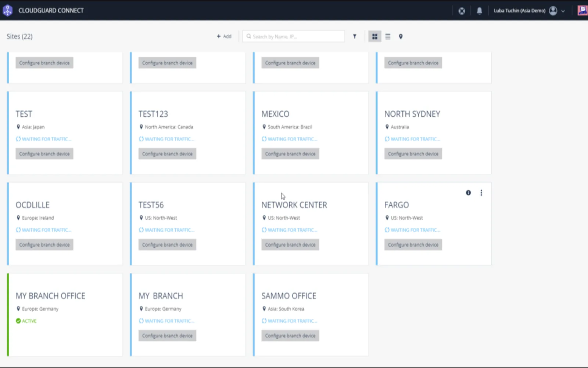Configure branch device for NORTH SYDNEY

413,154
